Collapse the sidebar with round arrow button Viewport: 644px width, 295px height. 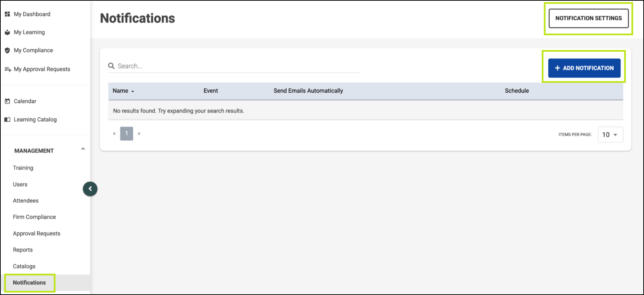(90, 189)
